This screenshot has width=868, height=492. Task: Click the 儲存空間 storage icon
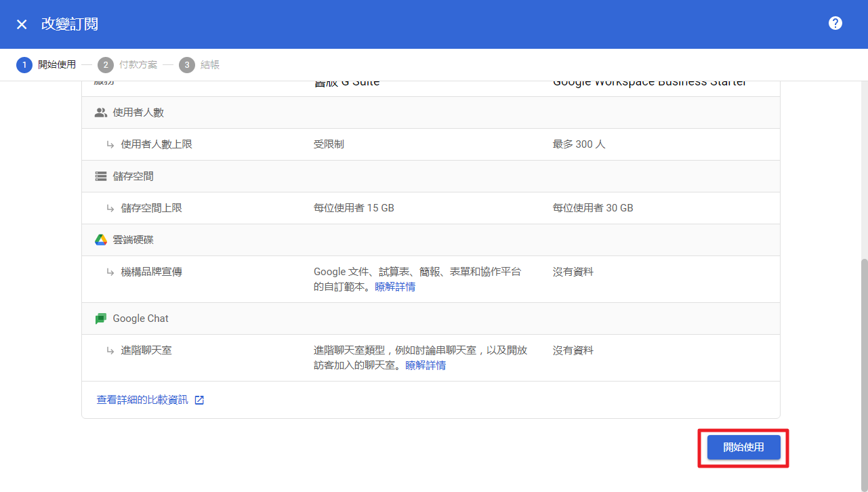(101, 176)
